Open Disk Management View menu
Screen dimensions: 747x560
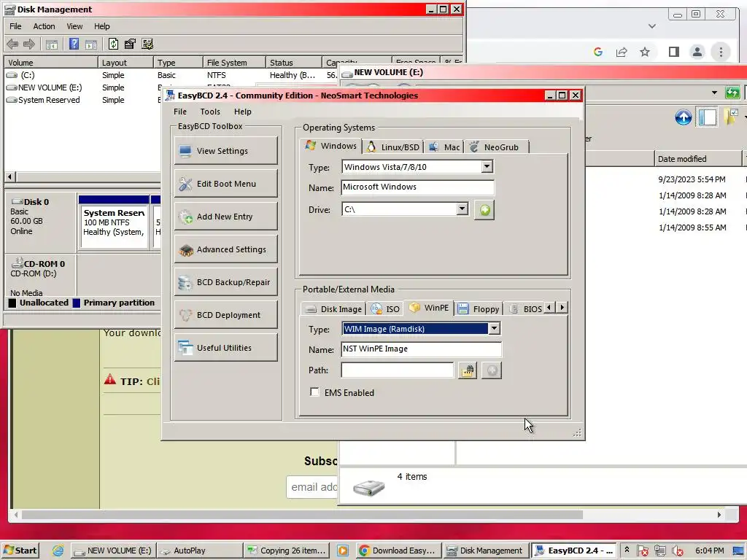[x=74, y=26]
